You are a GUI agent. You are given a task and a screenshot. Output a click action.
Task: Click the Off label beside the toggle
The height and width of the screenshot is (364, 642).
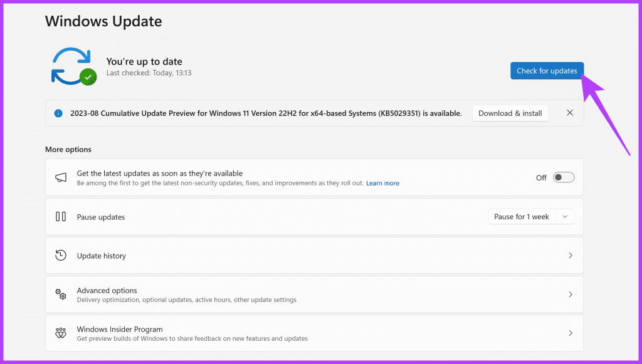[x=541, y=177]
